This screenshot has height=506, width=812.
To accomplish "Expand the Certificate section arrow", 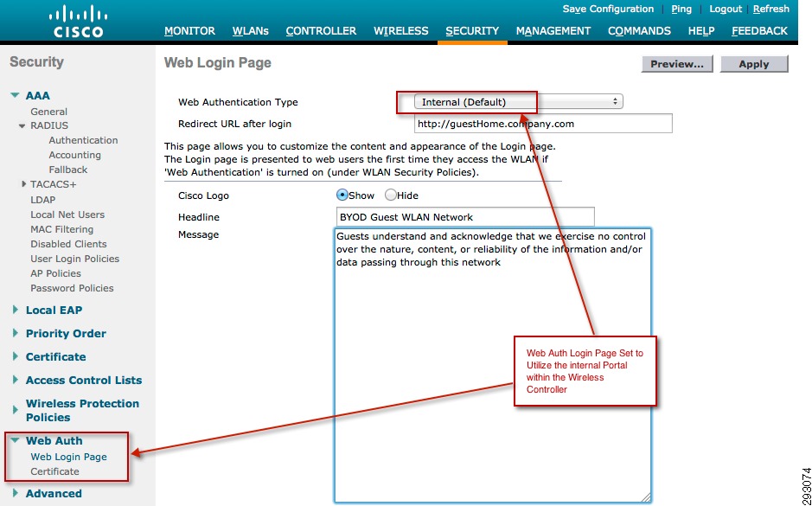I will (15, 356).
